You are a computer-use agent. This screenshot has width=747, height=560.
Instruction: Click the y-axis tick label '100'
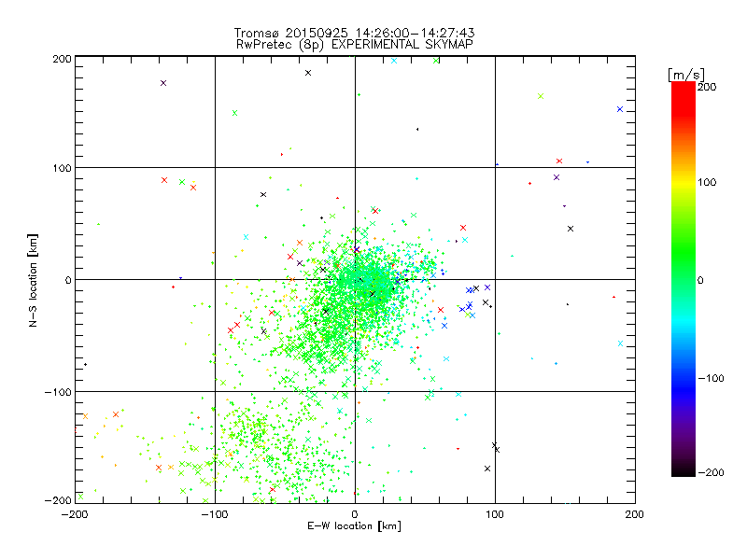coord(62,168)
